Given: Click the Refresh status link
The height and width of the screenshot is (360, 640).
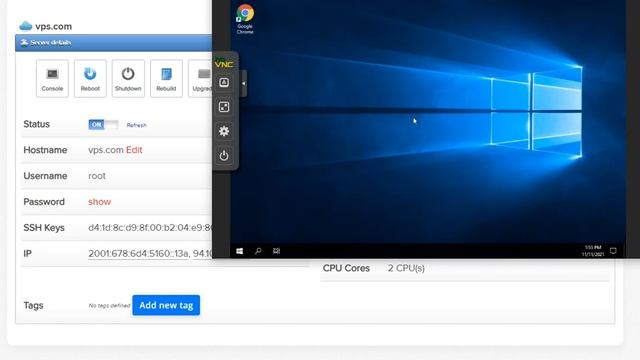Looking at the screenshot, I should [x=136, y=125].
